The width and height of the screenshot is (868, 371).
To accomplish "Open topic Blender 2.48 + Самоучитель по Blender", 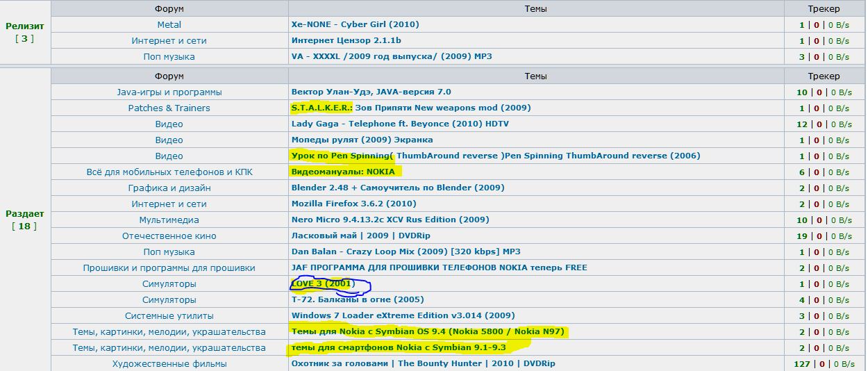I will (398, 188).
